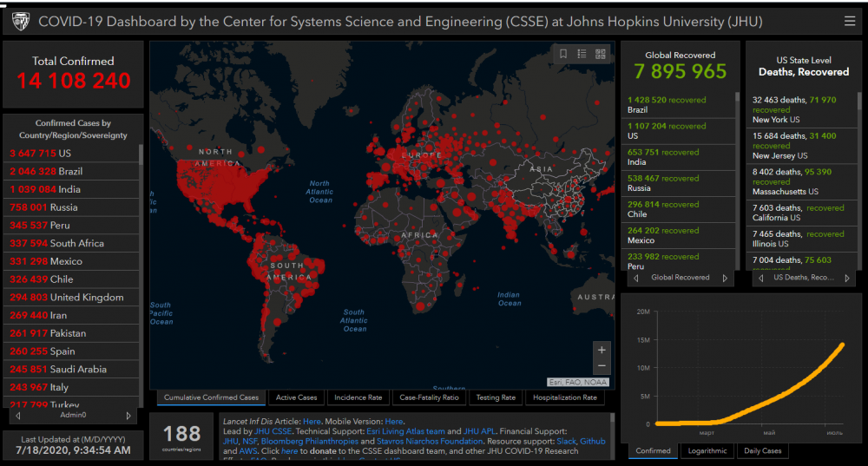
Task: Click the Global Recovered list scrollbar
Action: point(740,174)
